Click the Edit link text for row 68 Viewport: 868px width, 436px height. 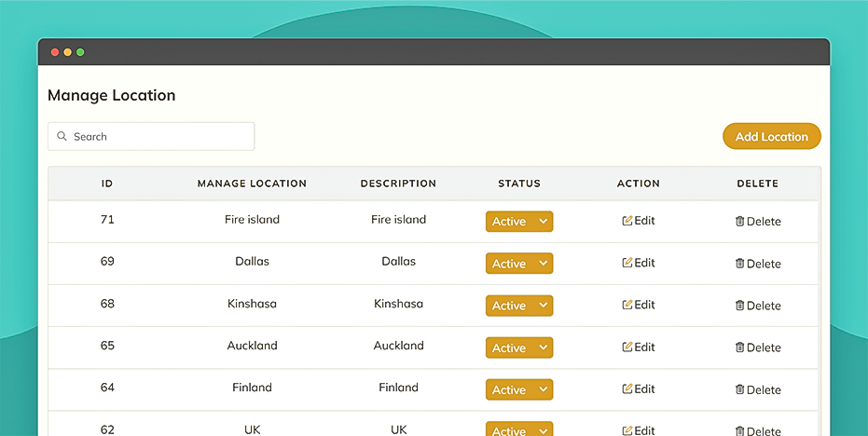pyautogui.click(x=644, y=305)
